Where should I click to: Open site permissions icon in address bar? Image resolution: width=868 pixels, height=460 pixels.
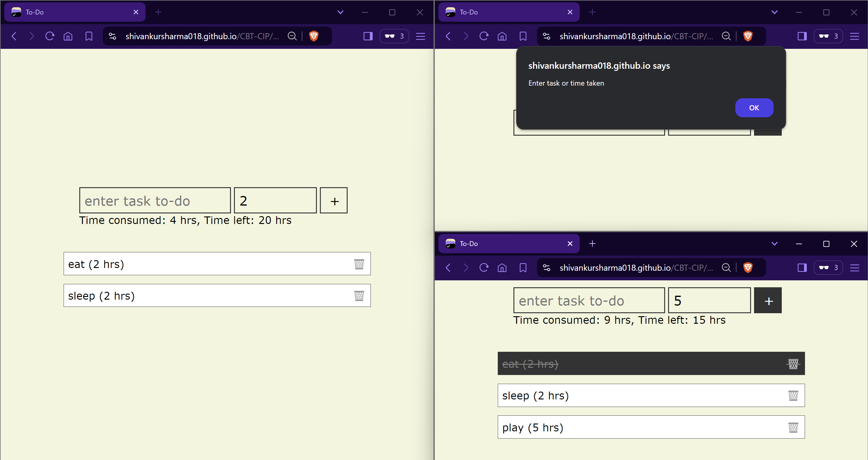pos(112,36)
